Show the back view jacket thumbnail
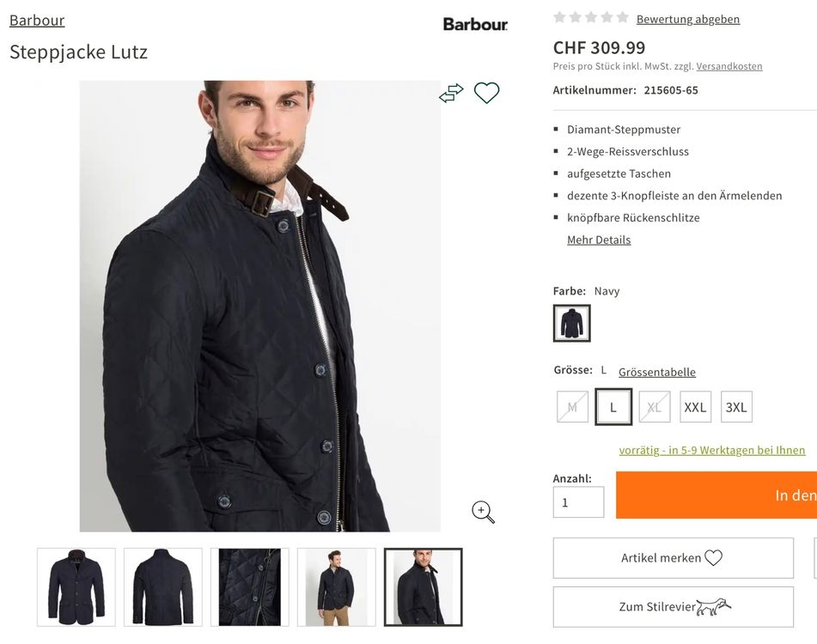 pos(163,587)
